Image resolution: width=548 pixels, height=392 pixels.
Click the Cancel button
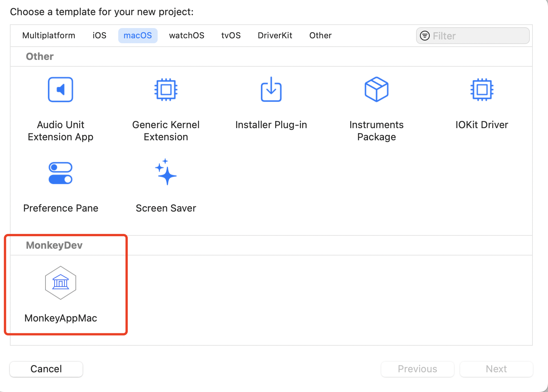46,369
